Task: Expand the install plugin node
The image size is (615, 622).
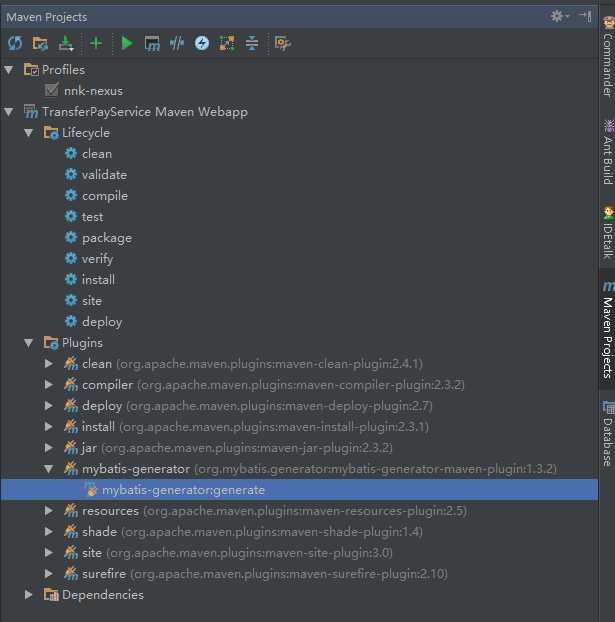Action: pyautogui.click(x=48, y=427)
